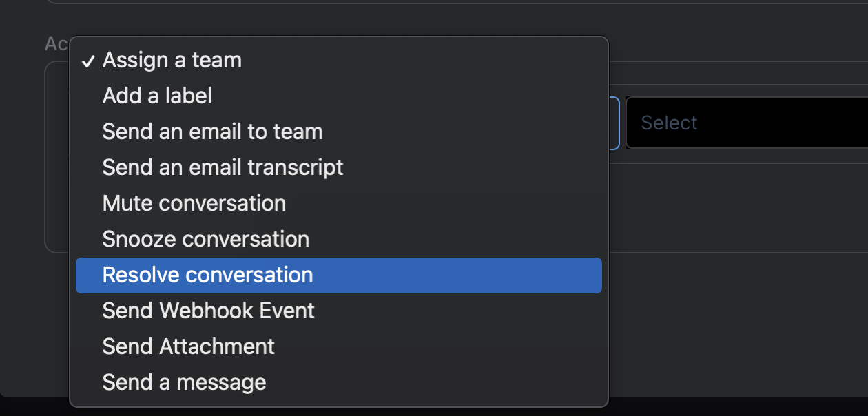Click the checkmark beside 'Assign a team'
Viewport: 868px width, 416px height.
click(x=88, y=61)
